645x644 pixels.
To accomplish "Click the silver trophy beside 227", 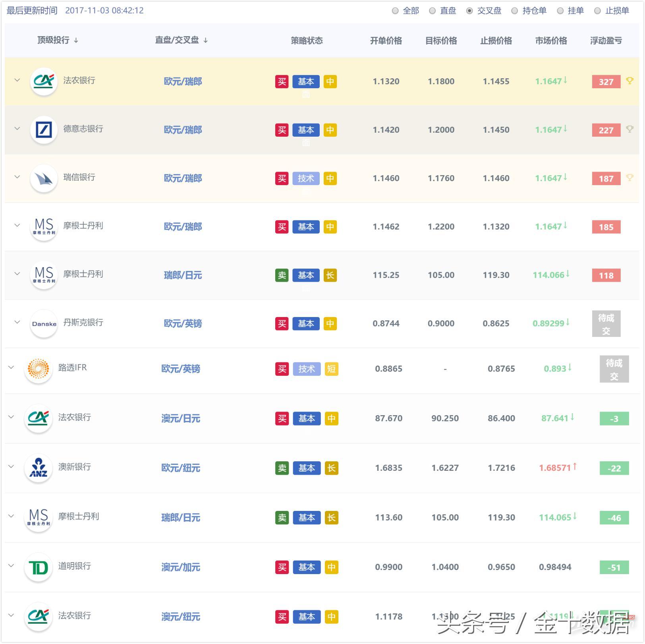I will 630,129.
